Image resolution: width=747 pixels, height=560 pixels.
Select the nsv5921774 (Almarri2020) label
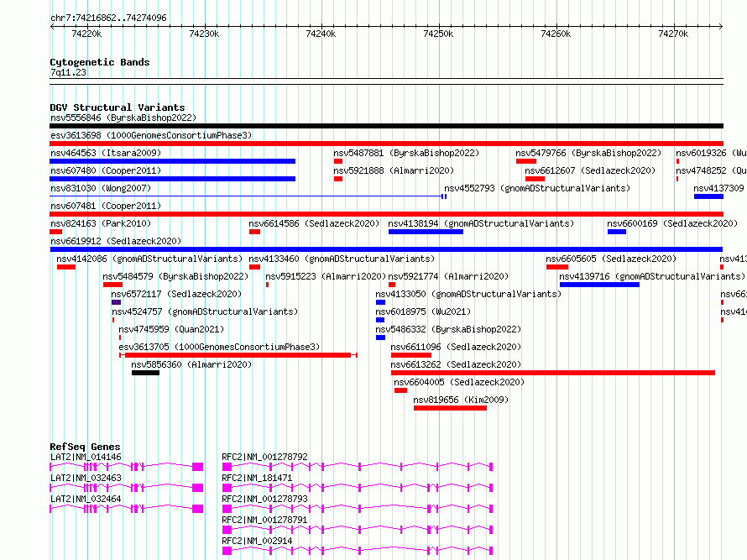tap(448, 276)
